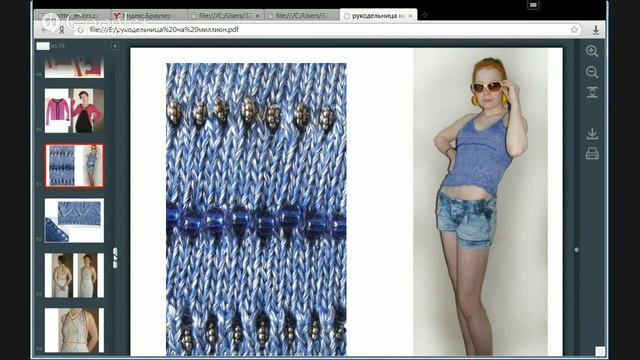This screenshot has width=640, height=360.
Task: Open the two white dresses thumbnail
Action: [74, 275]
